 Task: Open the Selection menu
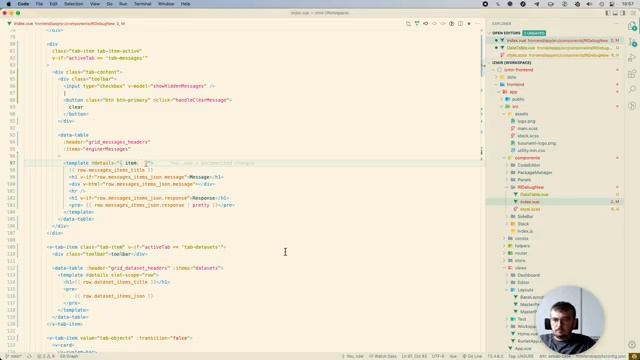point(73,4)
